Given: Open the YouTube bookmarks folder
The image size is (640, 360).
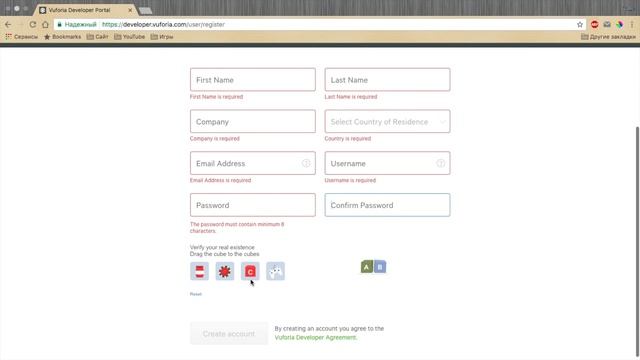Looking at the screenshot, I should point(129,37).
